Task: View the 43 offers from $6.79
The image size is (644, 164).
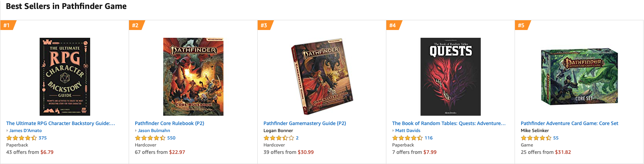Action: tap(30, 152)
